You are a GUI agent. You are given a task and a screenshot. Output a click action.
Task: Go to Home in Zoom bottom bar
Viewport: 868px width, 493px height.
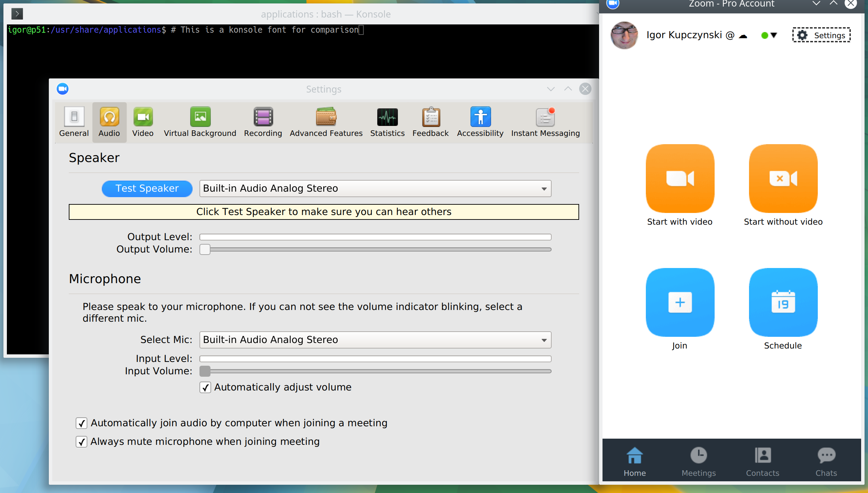[x=634, y=462]
